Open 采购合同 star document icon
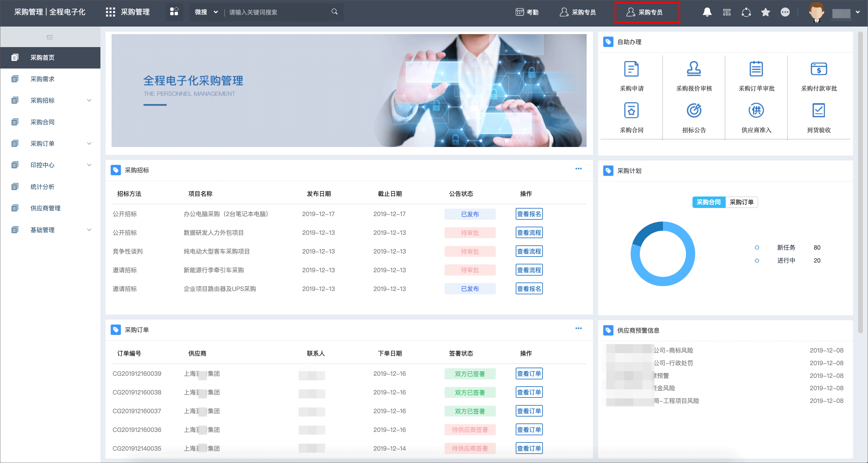The width and height of the screenshot is (868, 463). pos(632,110)
